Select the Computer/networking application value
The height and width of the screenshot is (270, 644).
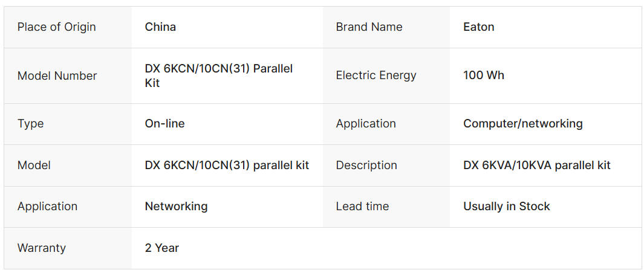click(522, 124)
